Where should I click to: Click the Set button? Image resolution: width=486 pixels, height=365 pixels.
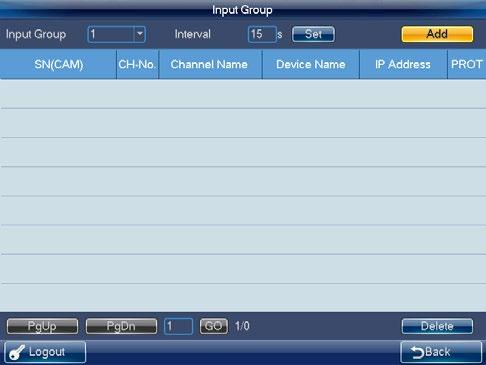click(x=313, y=34)
